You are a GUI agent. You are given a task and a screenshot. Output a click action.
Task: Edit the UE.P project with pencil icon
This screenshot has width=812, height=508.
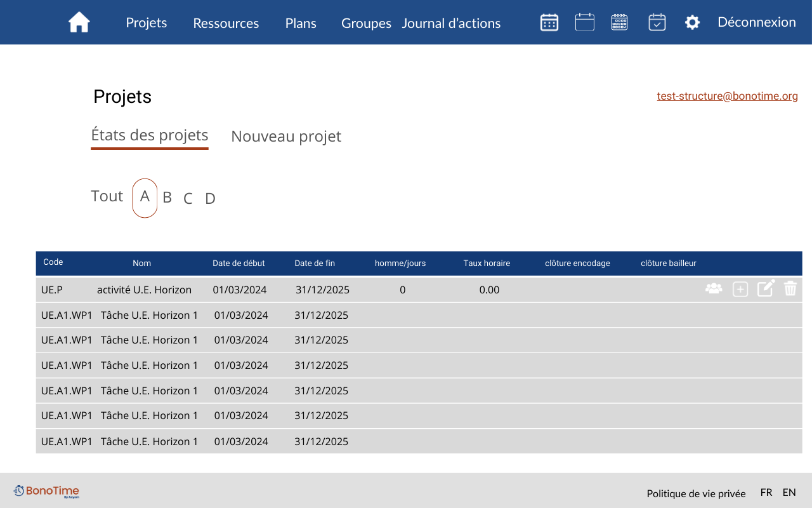tap(766, 289)
